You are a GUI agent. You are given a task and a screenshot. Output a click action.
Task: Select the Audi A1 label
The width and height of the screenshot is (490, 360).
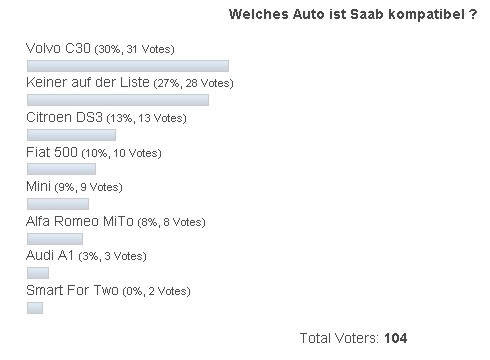50,255
